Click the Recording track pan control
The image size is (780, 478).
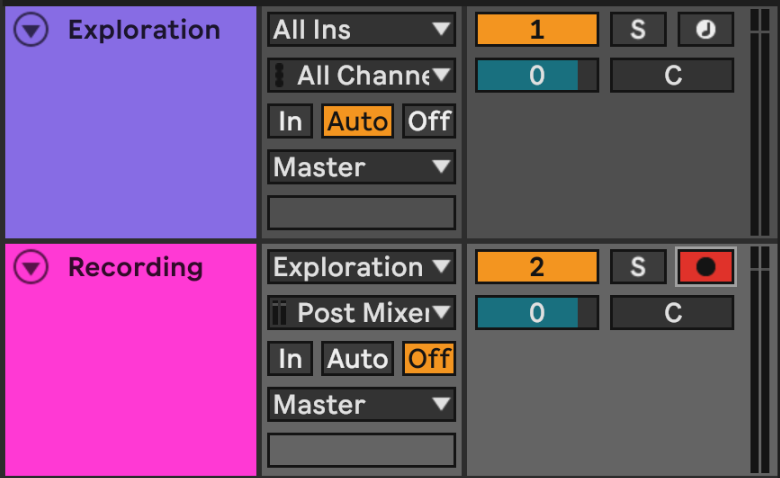[672, 313]
